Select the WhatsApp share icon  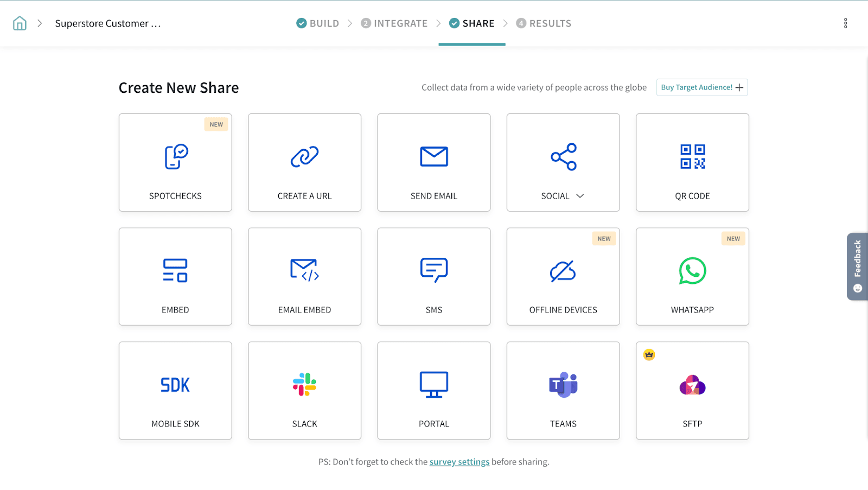point(692,271)
